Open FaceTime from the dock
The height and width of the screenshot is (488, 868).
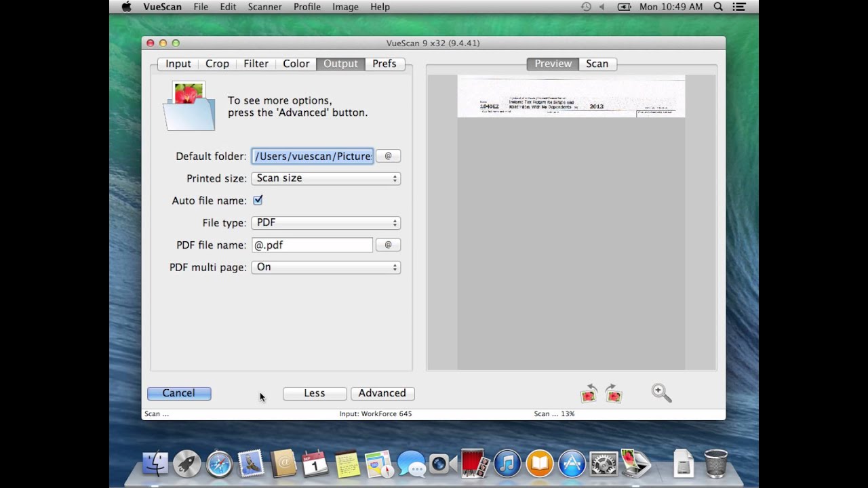443,464
